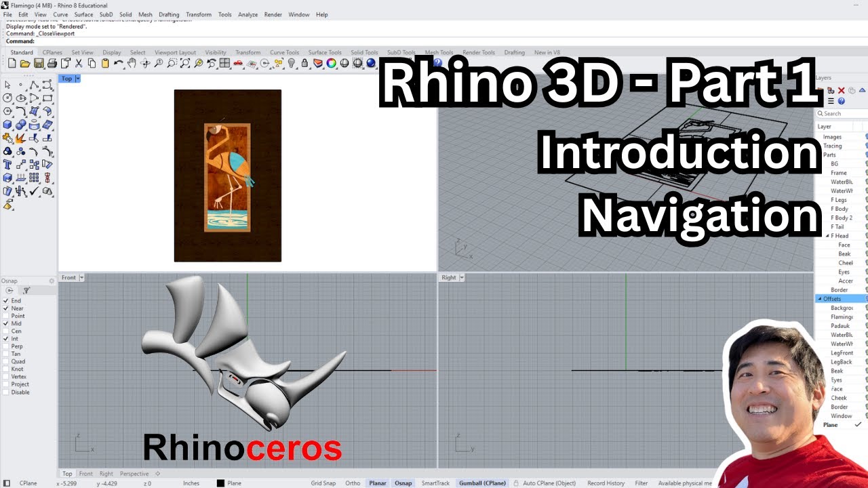Uncheck the Mid osnap checkbox
This screenshot has width=868, height=488.
[6, 323]
